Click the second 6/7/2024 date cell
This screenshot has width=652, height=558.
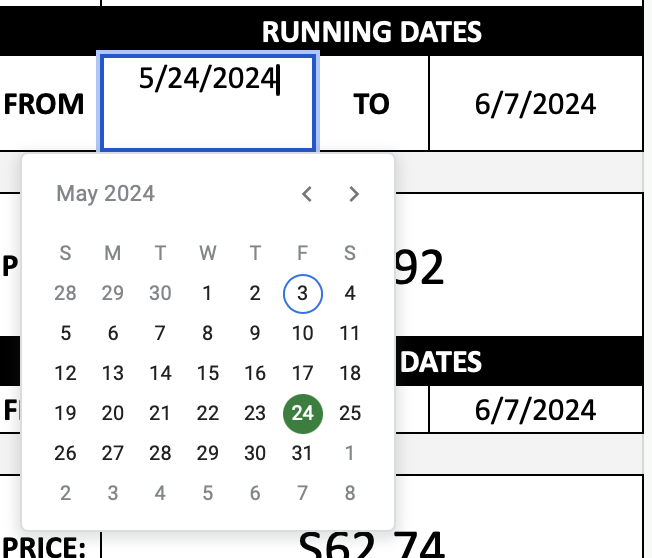tap(536, 409)
